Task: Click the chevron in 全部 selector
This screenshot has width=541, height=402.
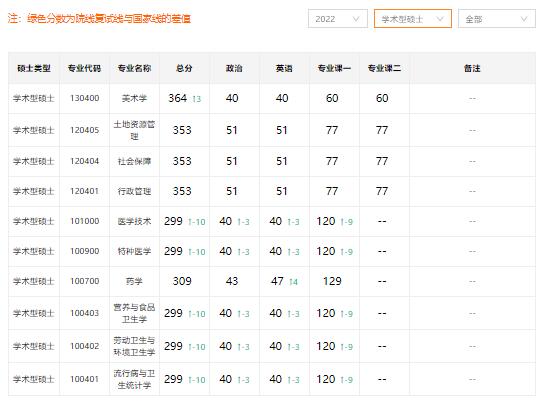Action: [524, 19]
